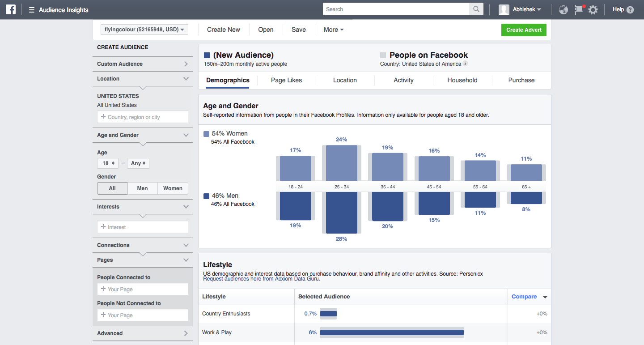Select the Women gender option
Viewport: 644px width, 345px height.
[173, 188]
